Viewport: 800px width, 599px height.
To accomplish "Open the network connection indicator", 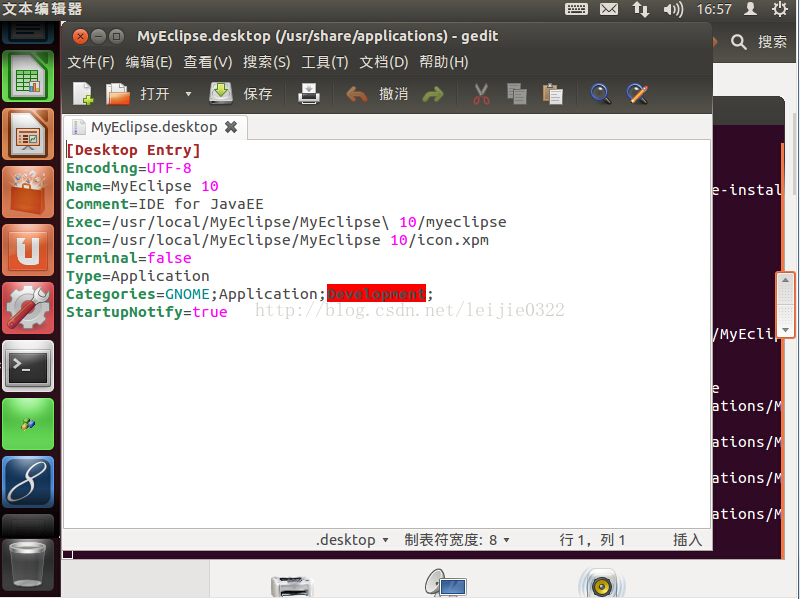I will 641,9.
